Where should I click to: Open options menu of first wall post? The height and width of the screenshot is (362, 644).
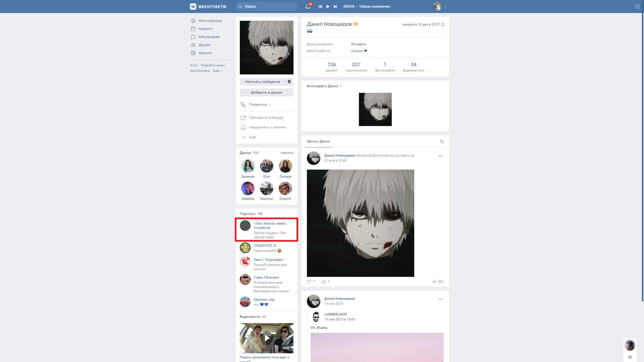440,156
